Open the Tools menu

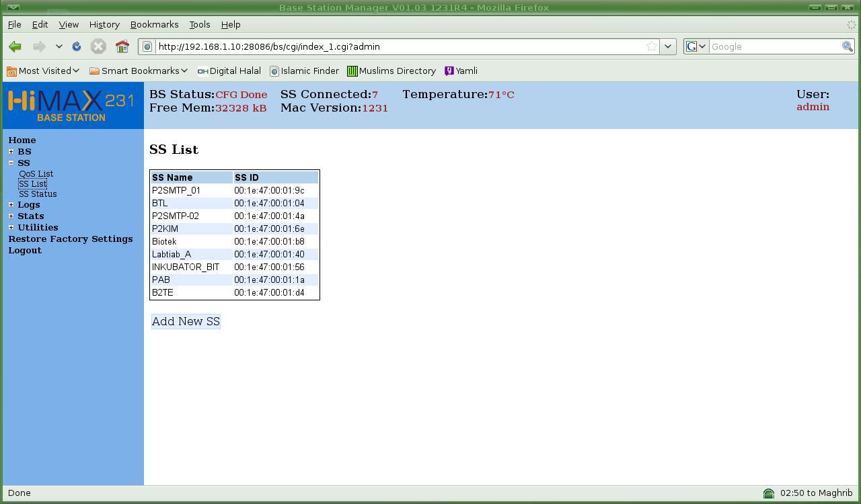(199, 24)
